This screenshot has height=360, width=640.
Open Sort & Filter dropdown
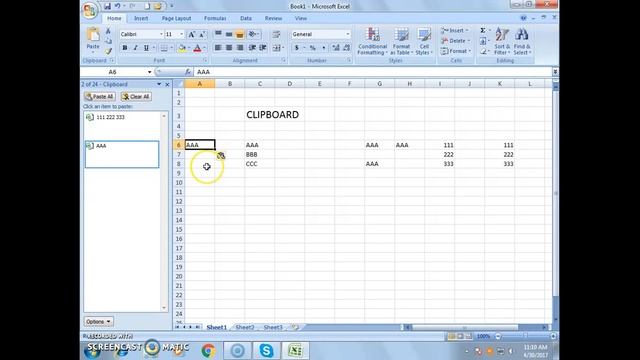click(x=502, y=42)
